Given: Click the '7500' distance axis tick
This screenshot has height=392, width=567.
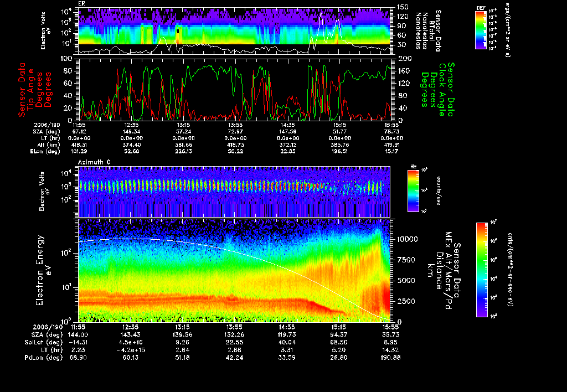Looking at the screenshot, I should 405,260.
